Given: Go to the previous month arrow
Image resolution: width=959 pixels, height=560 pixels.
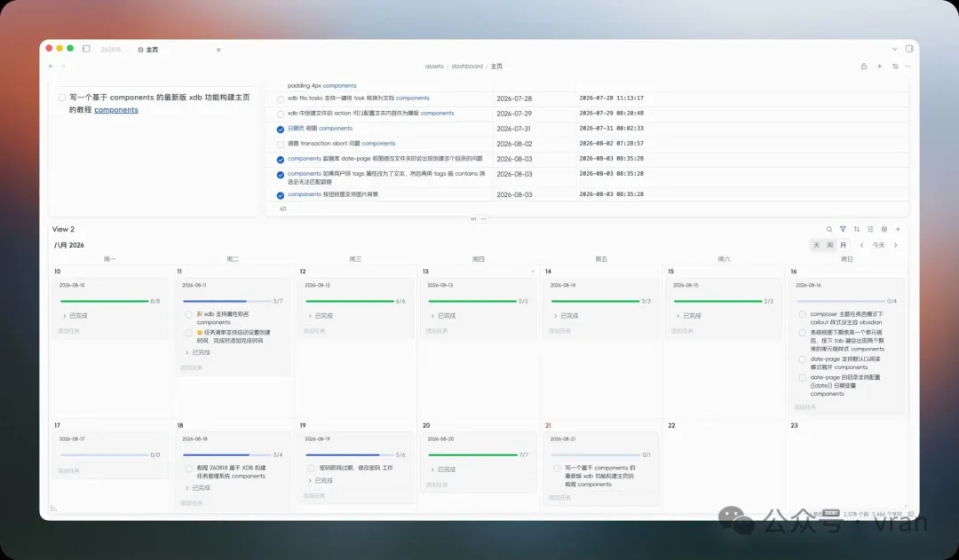Looking at the screenshot, I should coord(861,245).
